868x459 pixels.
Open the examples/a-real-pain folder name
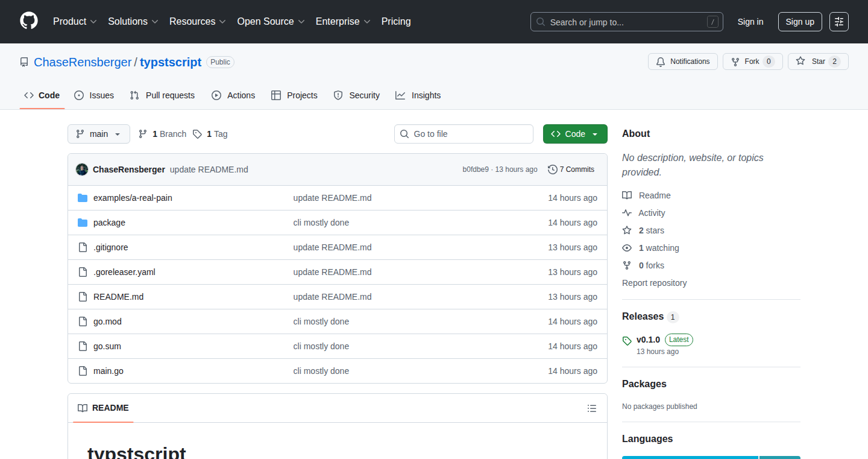(133, 198)
